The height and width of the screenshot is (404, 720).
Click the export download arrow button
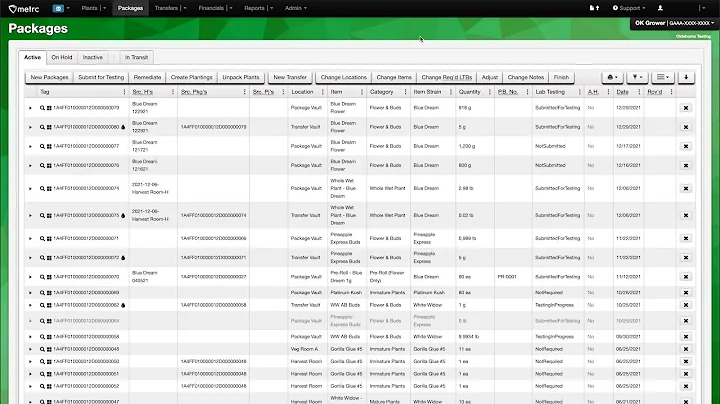[x=686, y=77]
